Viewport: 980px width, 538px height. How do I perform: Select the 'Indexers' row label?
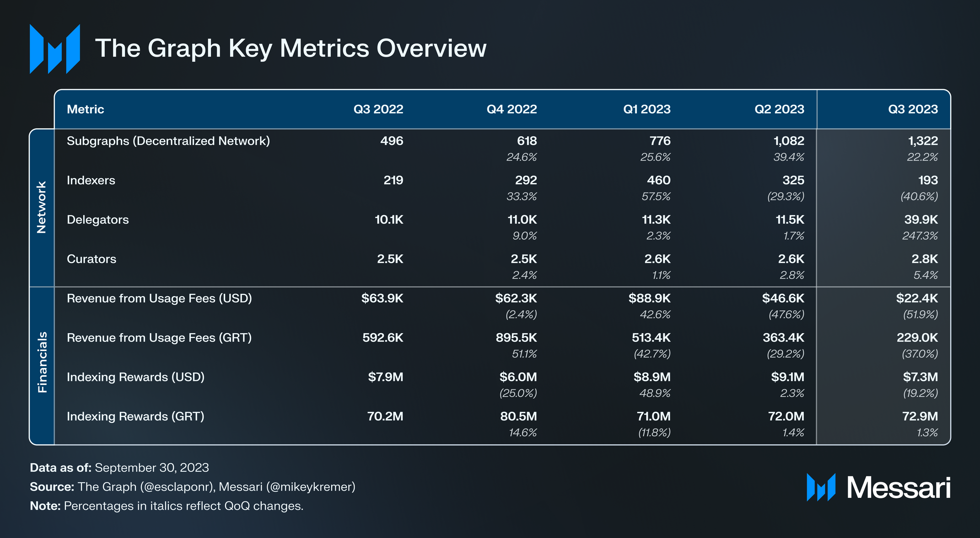[x=91, y=180]
